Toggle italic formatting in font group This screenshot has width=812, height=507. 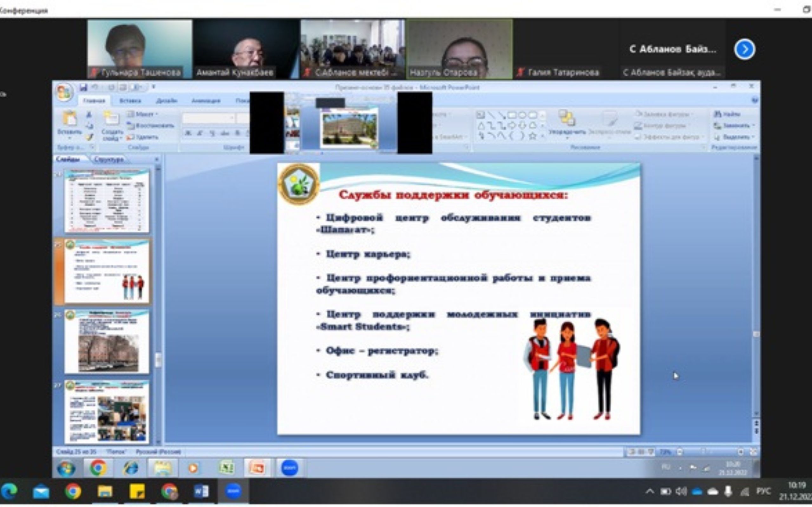tap(200, 133)
